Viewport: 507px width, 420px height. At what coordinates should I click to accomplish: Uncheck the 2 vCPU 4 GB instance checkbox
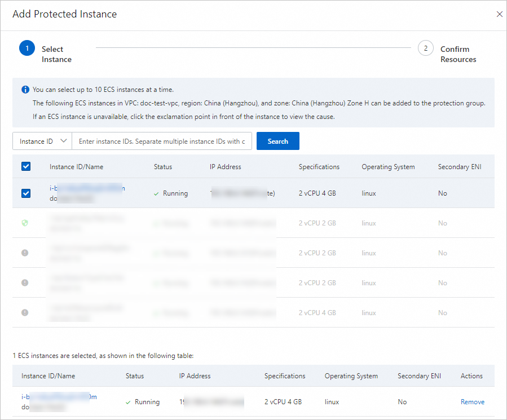coord(26,193)
